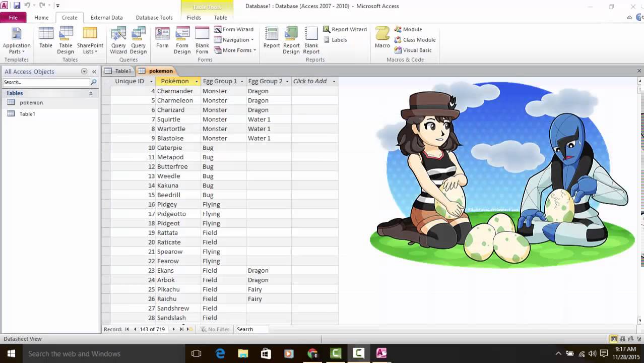Click the record Search box
Viewport: 644px width, 363px height.
coord(251,329)
